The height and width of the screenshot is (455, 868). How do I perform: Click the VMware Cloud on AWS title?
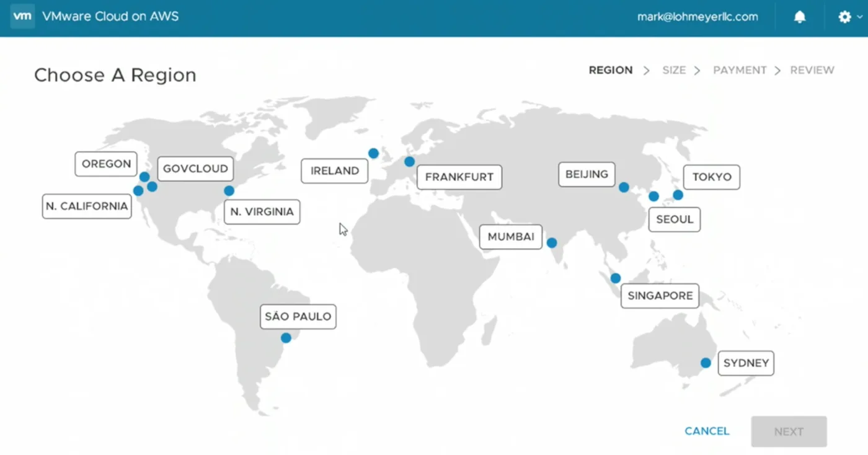coord(110,17)
